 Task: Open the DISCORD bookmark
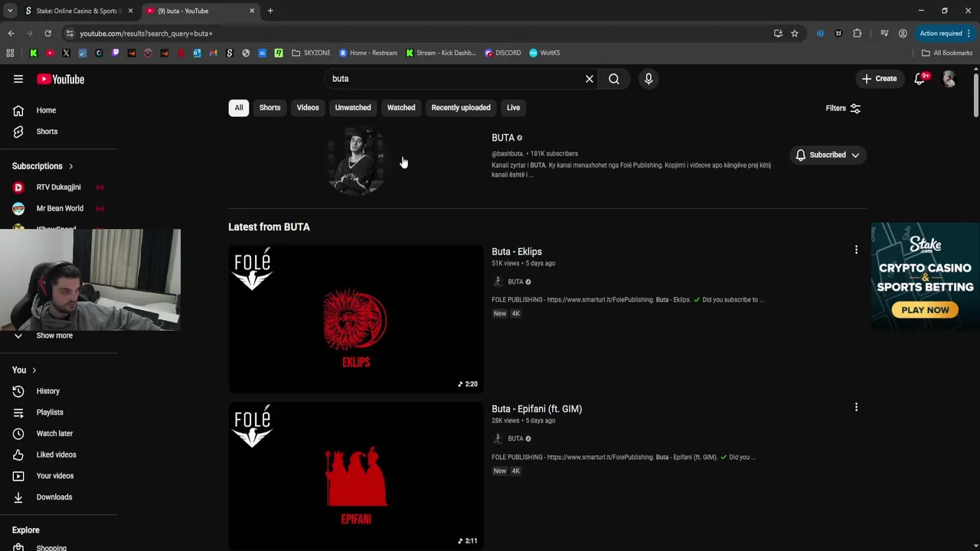click(x=502, y=53)
